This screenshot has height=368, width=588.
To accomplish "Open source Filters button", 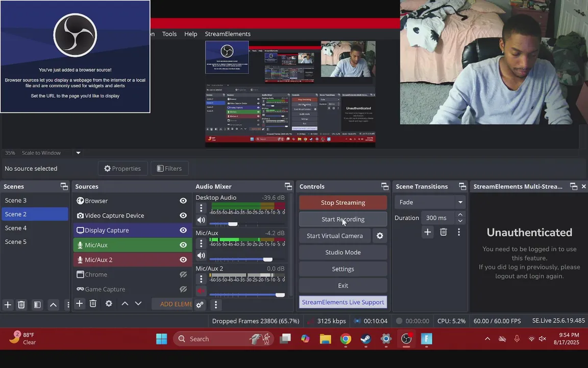I will point(169,169).
